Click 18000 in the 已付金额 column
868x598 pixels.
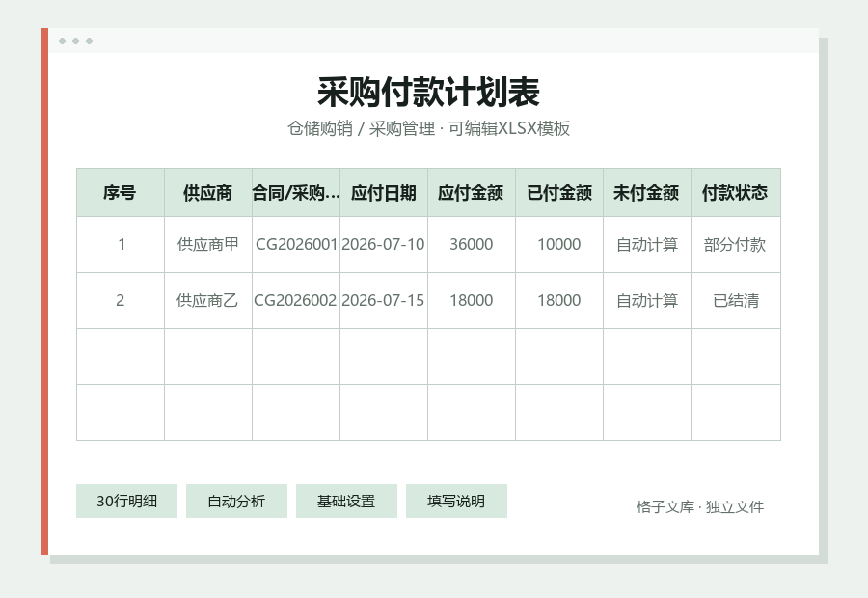[x=559, y=301]
